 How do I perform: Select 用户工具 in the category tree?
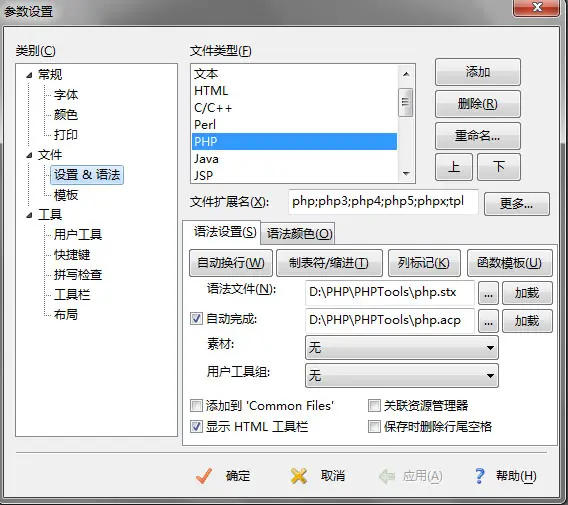pyautogui.click(x=78, y=235)
